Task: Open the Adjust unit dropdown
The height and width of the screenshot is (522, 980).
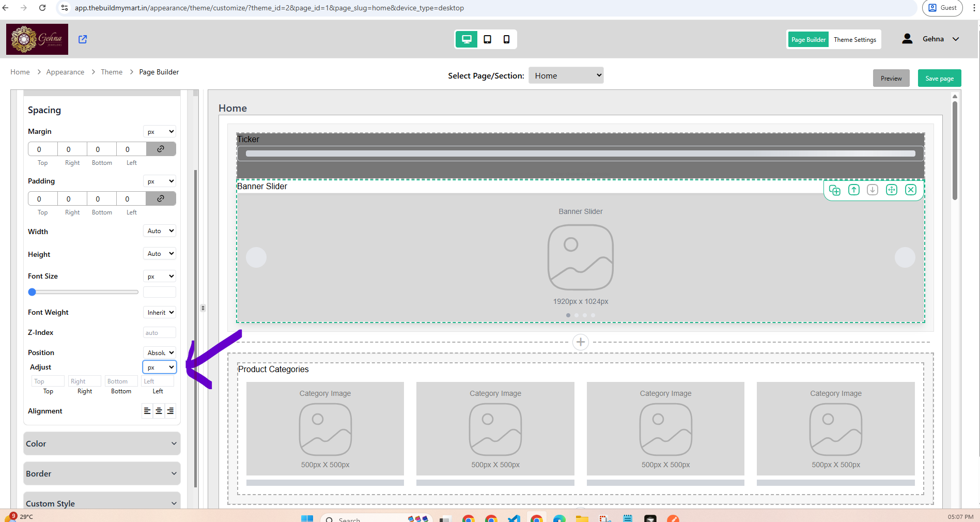Action: [x=160, y=367]
